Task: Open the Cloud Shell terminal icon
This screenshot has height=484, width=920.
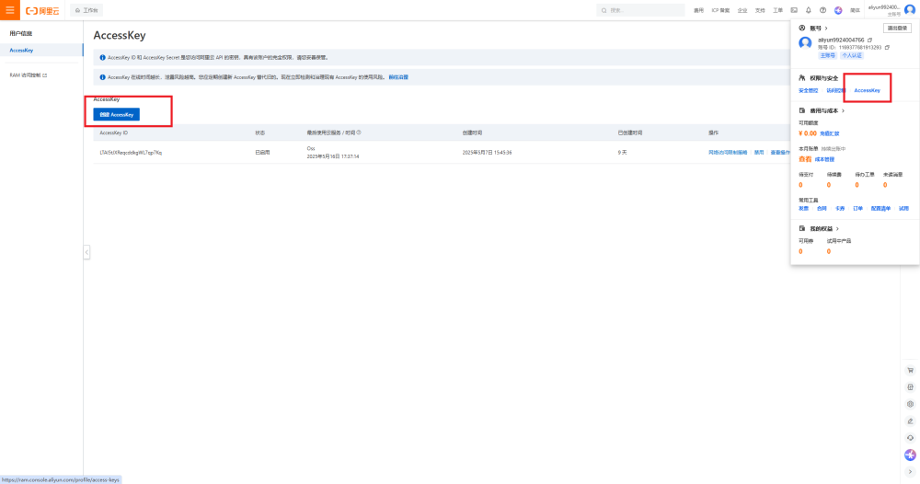Action: [794, 10]
